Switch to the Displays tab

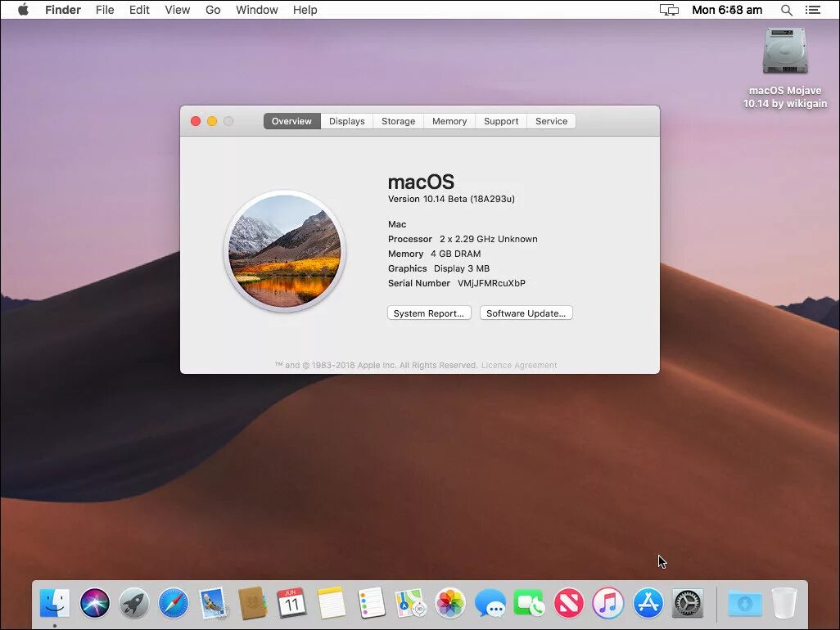pos(346,121)
